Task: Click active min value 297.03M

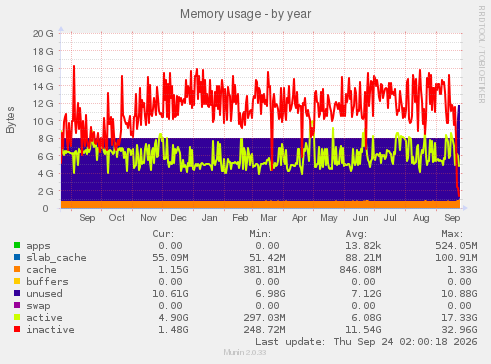Action: pos(264,318)
